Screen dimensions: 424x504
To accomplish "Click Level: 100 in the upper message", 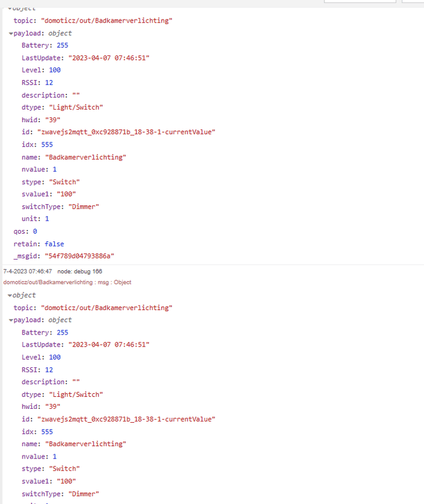I will coord(41,70).
